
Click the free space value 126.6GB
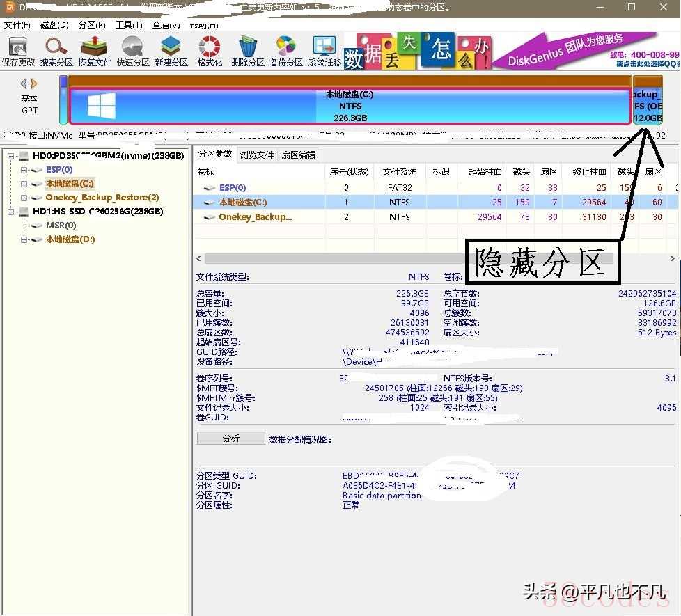(x=659, y=303)
